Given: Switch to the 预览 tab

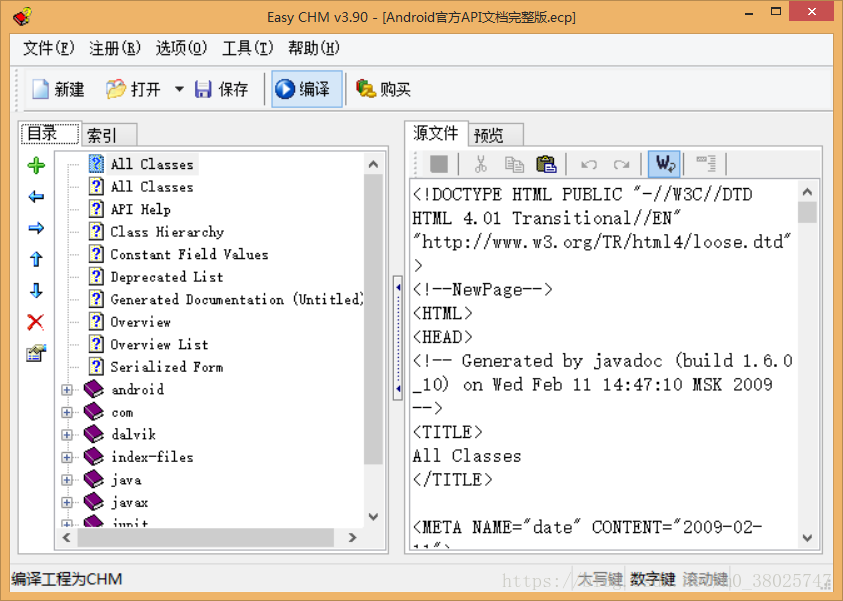Looking at the screenshot, I should pos(496,135).
